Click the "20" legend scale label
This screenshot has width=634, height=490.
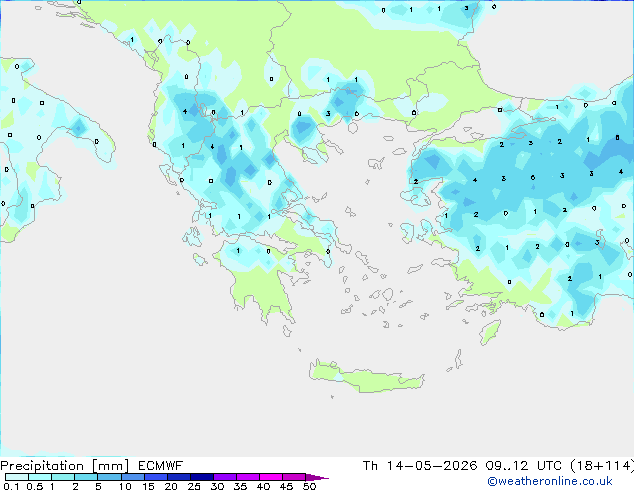tap(171, 486)
